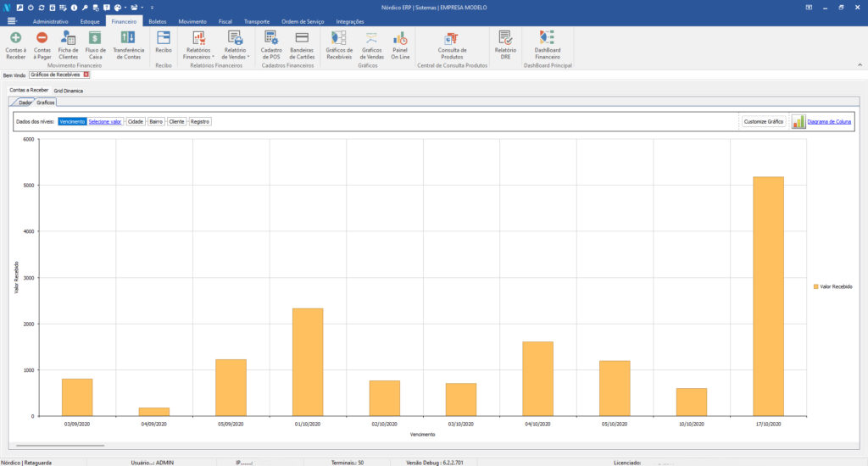868x466 pixels.
Task: Open Relatório DRE
Action: (505, 44)
